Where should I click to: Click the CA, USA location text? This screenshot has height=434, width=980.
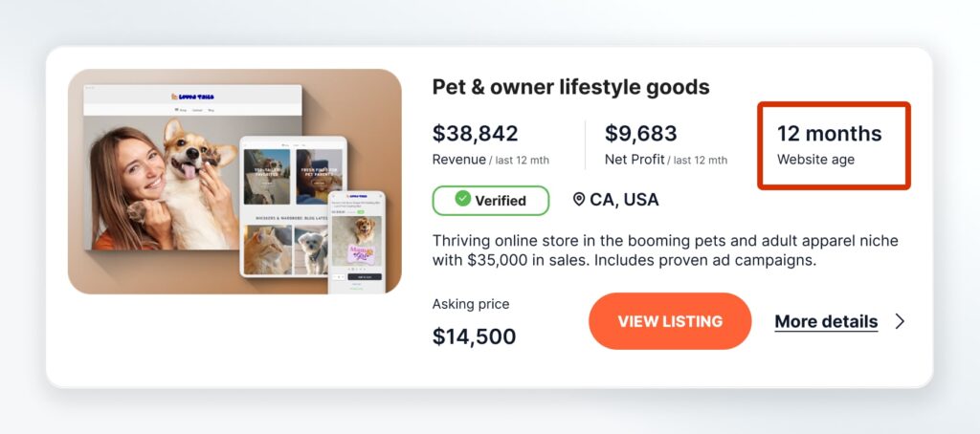coord(624,200)
